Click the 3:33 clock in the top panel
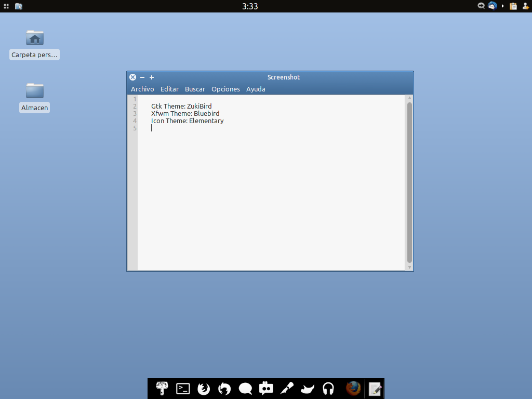532x399 pixels. pyautogui.click(x=250, y=6)
